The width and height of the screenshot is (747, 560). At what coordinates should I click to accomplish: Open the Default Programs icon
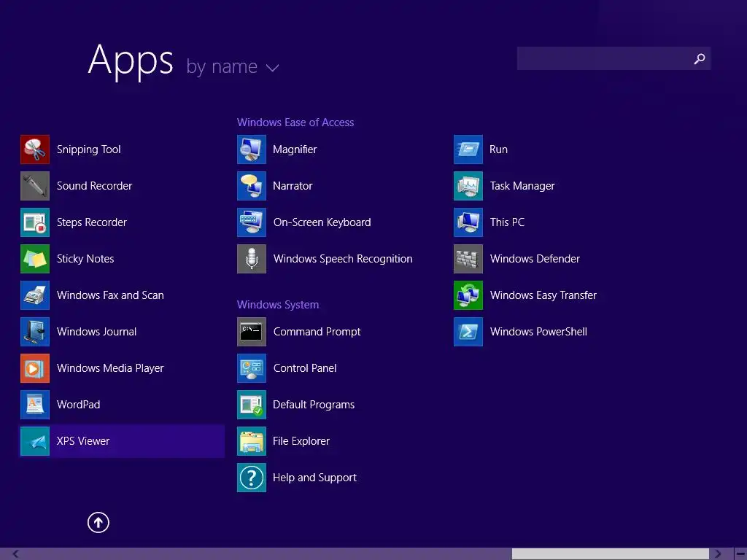click(x=252, y=405)
